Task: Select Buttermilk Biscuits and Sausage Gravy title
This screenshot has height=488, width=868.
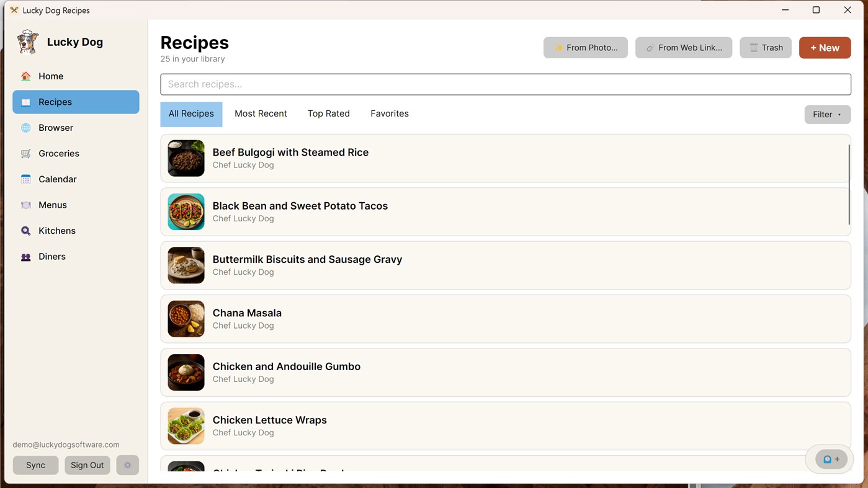Action: pos(307,260)
